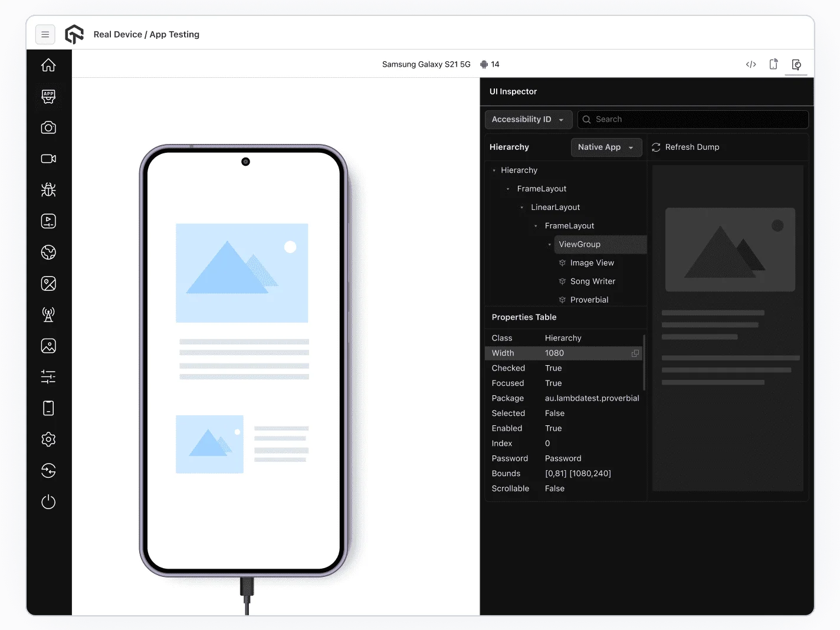Open the Native App dropdown
This screenshot has height=630, width=840.
[606, 147]
